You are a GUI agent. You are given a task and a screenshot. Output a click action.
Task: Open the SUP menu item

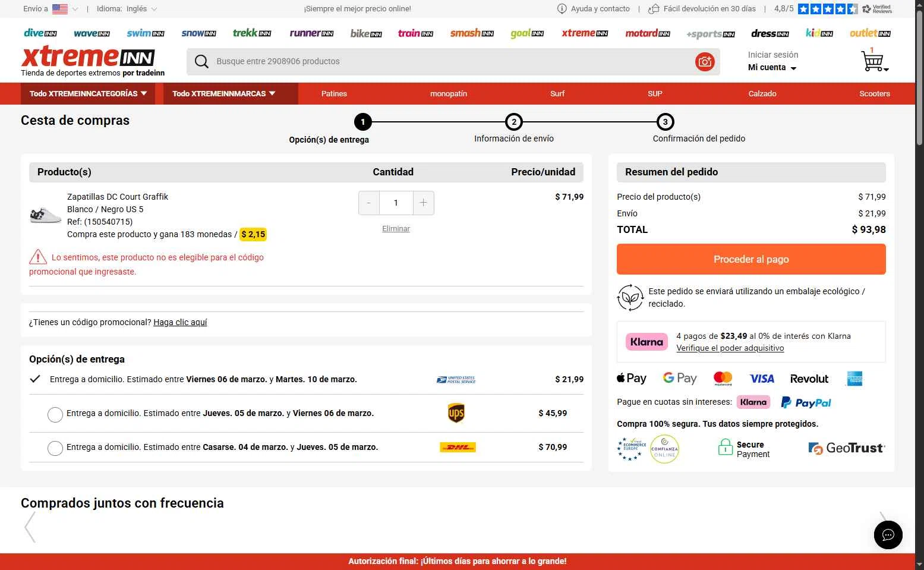pyautogui.click(x=655, y=94)
